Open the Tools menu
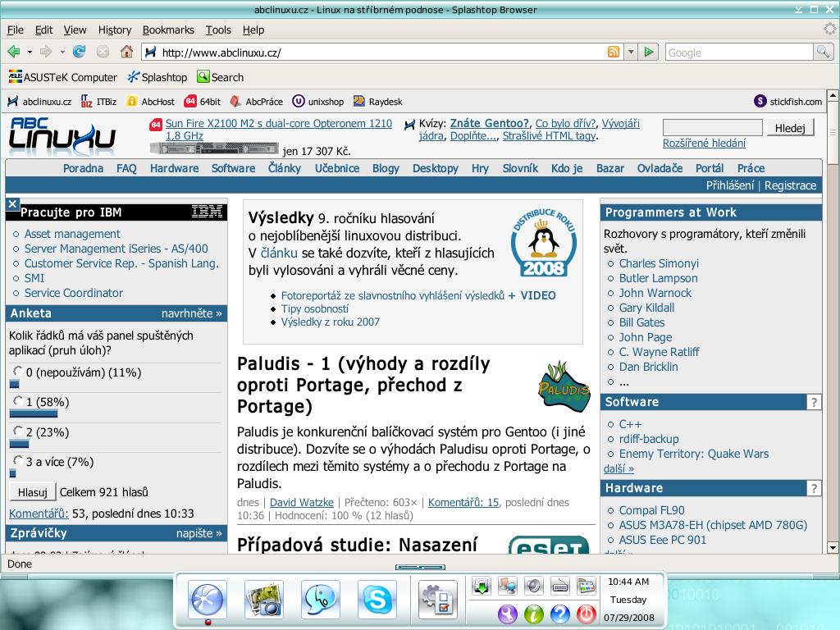The image size is (840, 630). click(218, 30)
